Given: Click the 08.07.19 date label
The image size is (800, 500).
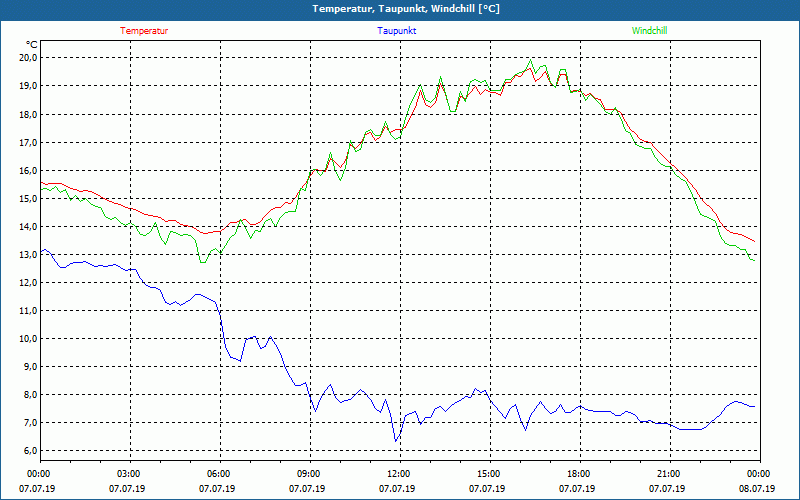Looking at the screenshot, I should [x=757, y=488].
